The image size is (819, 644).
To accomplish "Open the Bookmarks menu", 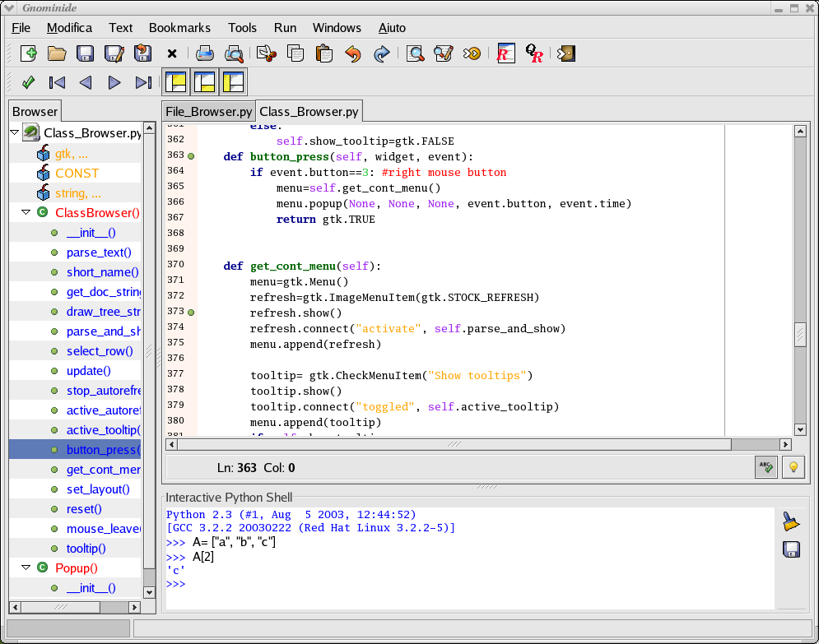I will [179, 28].
